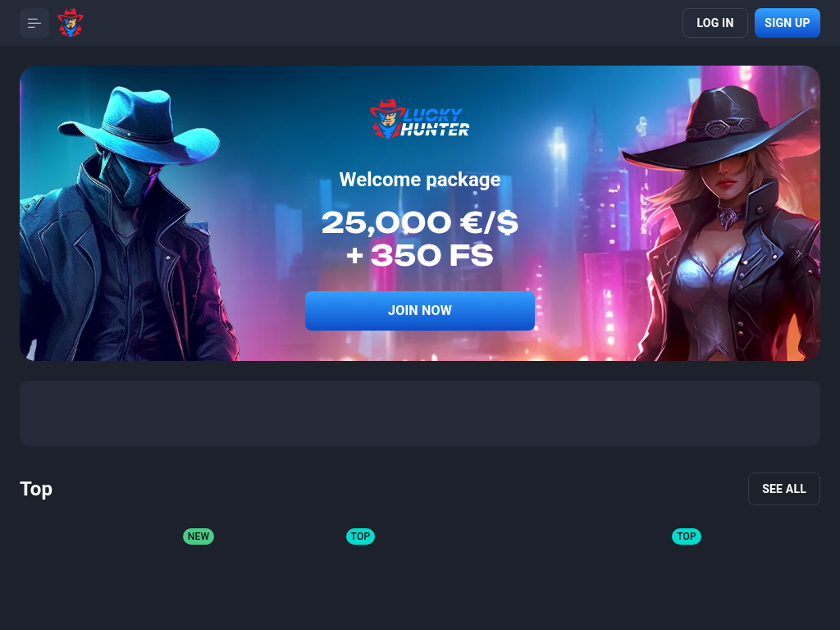The height and width of the screenshot is (630, 840).
Task: Open the hamburger menu in the header
Action: 34,23
